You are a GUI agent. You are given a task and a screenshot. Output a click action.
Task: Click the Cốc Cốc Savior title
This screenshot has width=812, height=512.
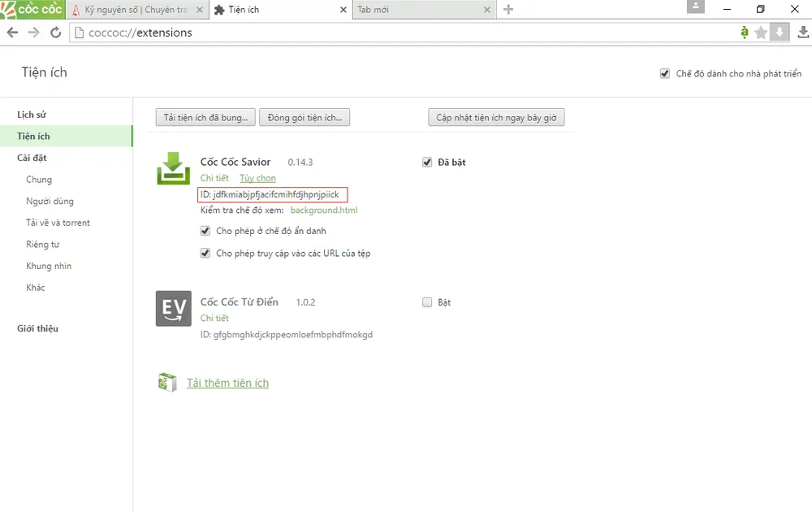click(235, 163)
